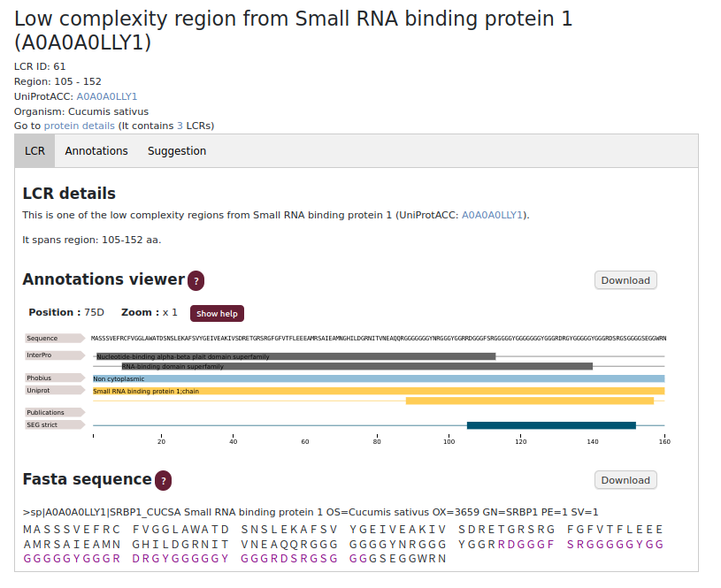Select the blue Non cytoplasmic Phobius bar
The image size is (721, 588).
[379, 378]
